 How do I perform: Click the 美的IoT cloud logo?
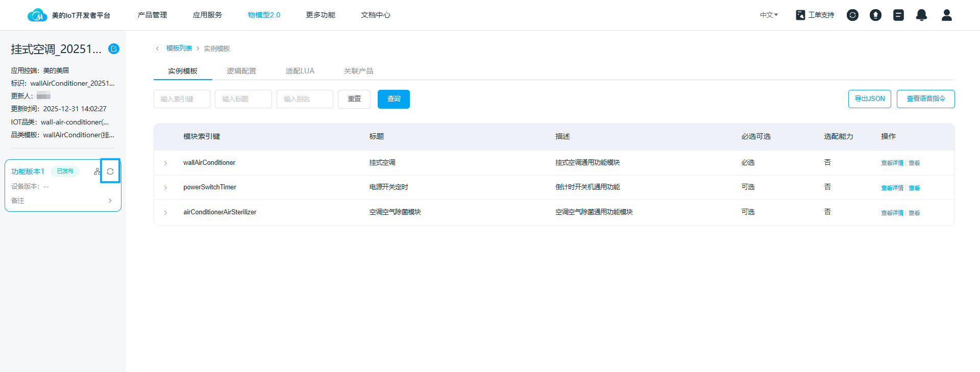coord(37,15)
